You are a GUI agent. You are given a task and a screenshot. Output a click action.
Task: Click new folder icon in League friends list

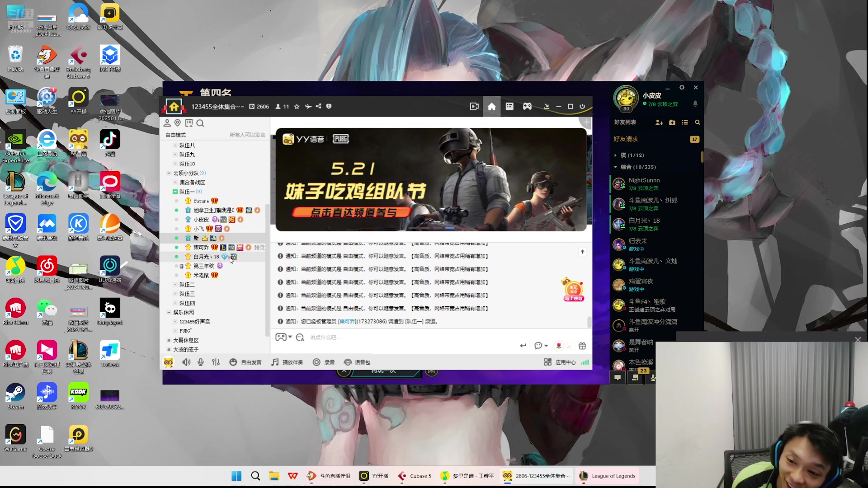click(x=672, y=122)
